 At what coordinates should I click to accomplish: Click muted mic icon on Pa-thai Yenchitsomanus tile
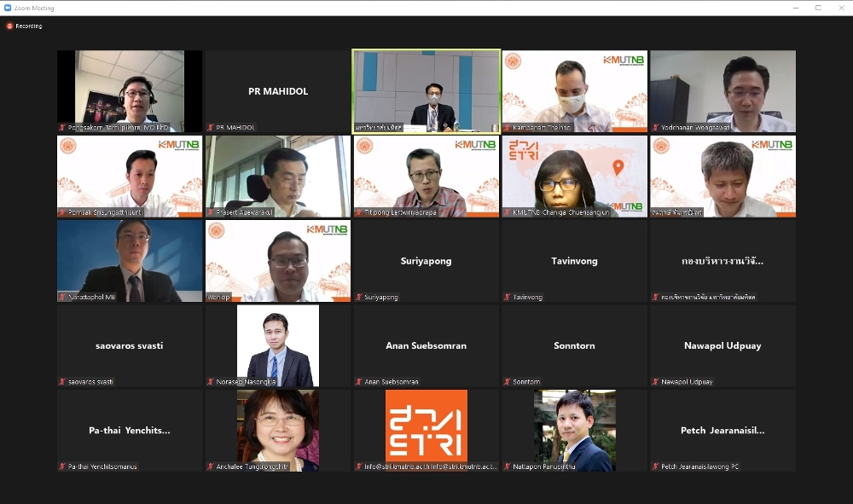pyautogui.click(x=62, y=466)
